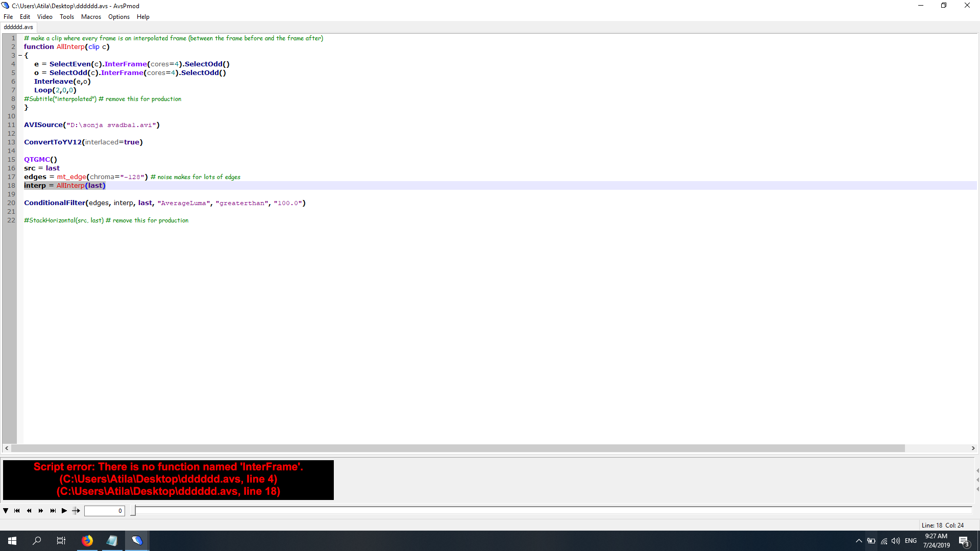Viewport: 980px width, 551px height.
Task: Select the dddddd.avs script tab
Action: tap(18, 27)
